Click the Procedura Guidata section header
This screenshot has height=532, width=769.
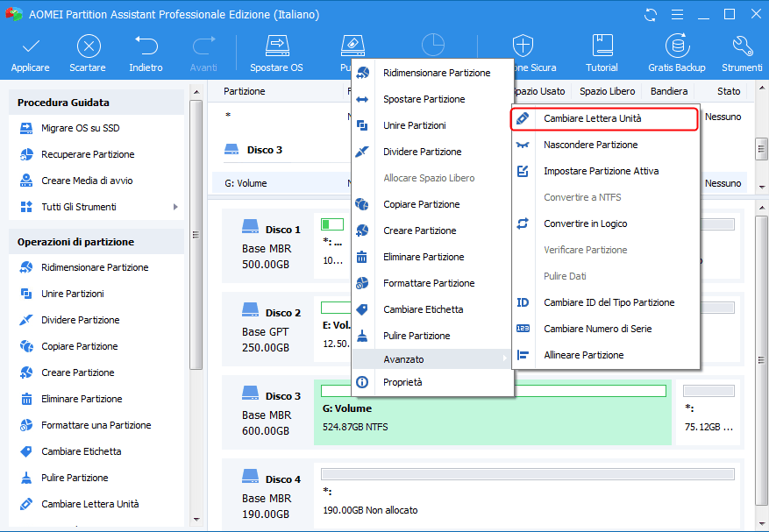coord(96,103)
